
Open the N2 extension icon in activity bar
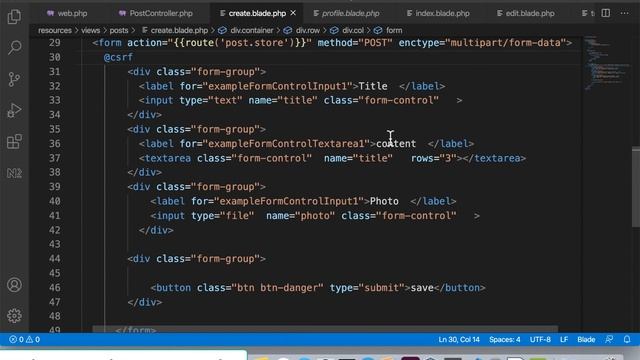coord(14,173)
